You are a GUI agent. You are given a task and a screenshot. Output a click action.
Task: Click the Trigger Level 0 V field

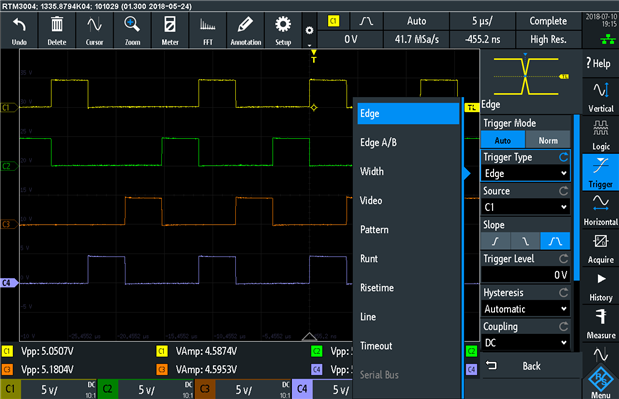(525, 275)
